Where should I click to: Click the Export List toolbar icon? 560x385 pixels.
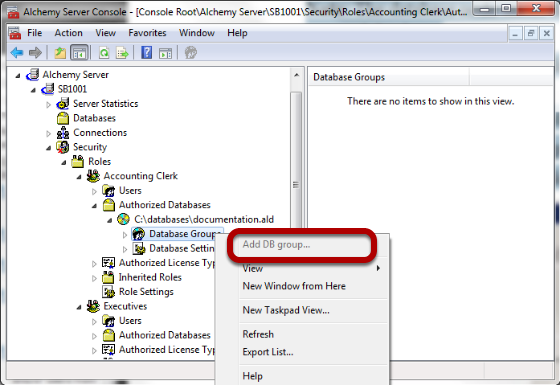(122, 53)
